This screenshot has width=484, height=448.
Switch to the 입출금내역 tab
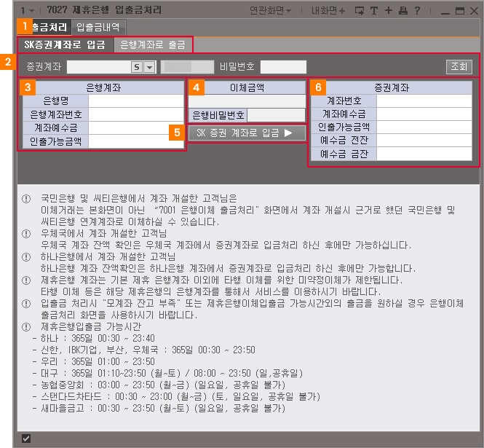98,27
